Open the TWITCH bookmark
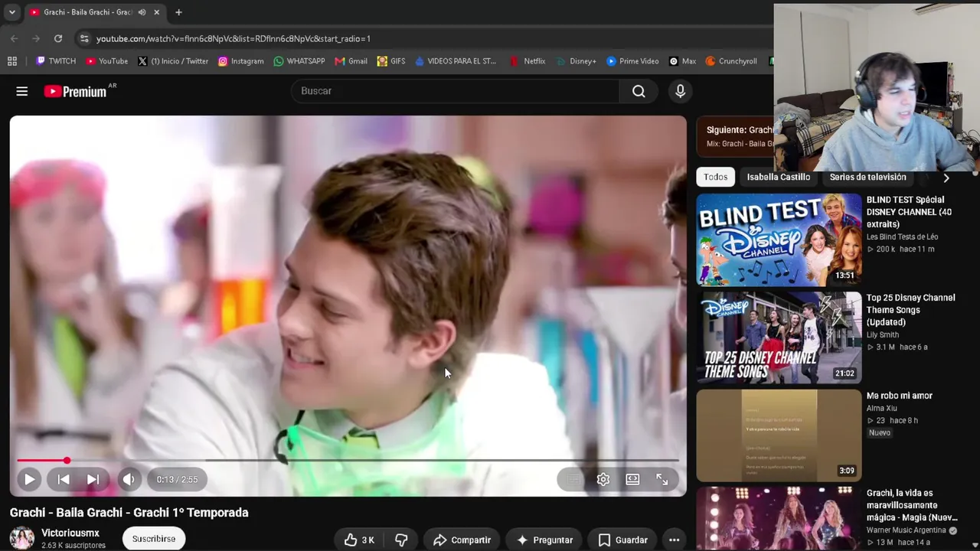 click(56, 61)
